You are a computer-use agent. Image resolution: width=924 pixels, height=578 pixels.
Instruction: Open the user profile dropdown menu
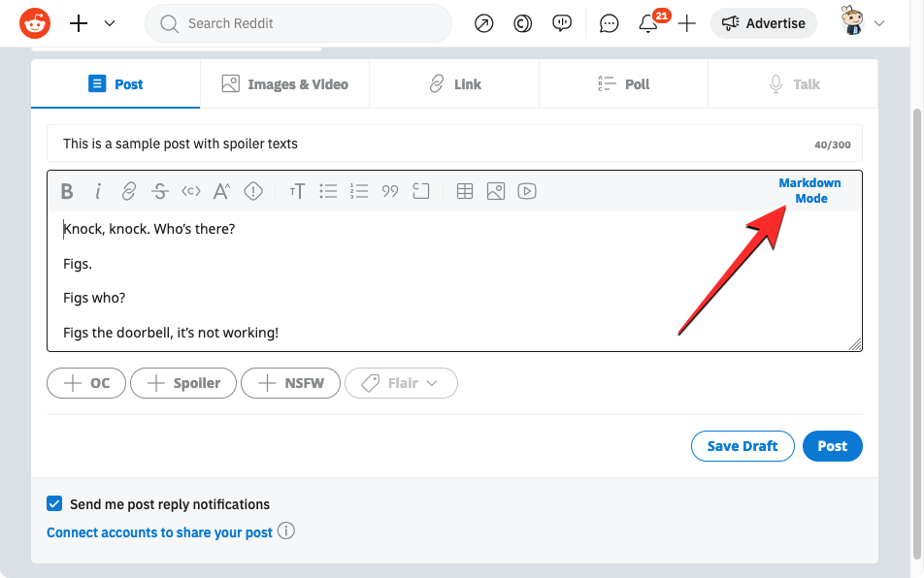point(864,24)
